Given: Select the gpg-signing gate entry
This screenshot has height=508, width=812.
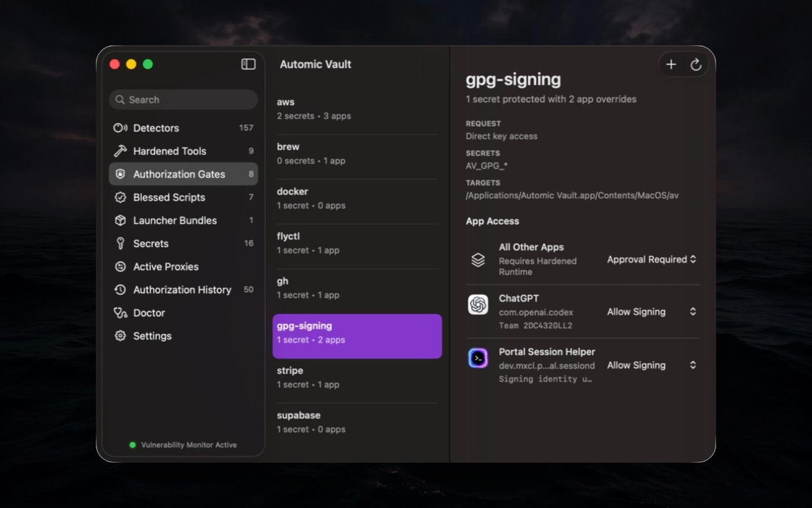Looking at the screenshot, I should tap(357, 336).
